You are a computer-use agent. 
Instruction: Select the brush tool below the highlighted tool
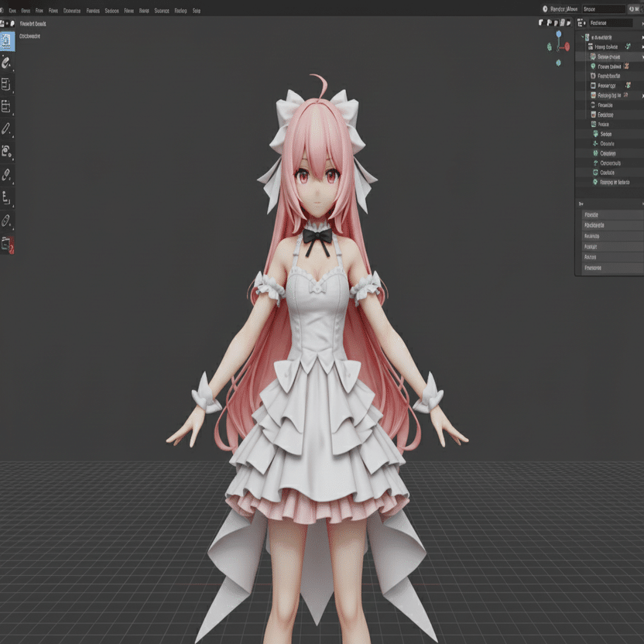tap(5, 63)
